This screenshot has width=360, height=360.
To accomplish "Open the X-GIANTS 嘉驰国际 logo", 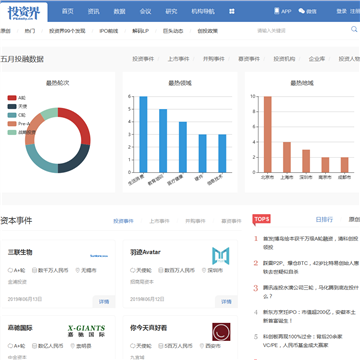I will (86, 331).
